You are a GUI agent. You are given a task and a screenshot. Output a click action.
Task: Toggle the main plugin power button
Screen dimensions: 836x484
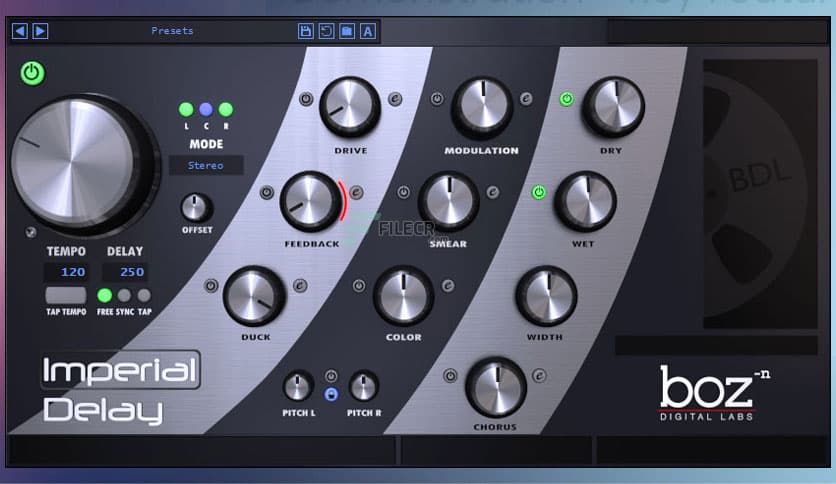point(33,73)
